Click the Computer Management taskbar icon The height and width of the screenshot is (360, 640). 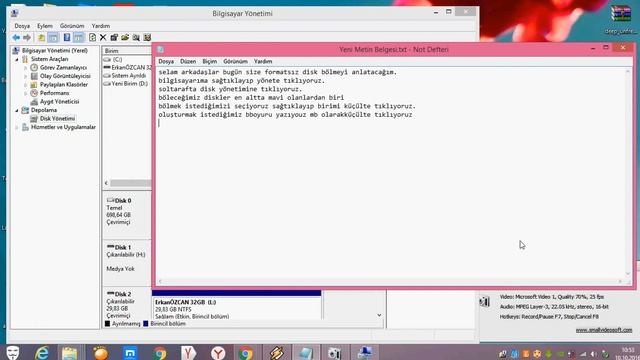364,353
